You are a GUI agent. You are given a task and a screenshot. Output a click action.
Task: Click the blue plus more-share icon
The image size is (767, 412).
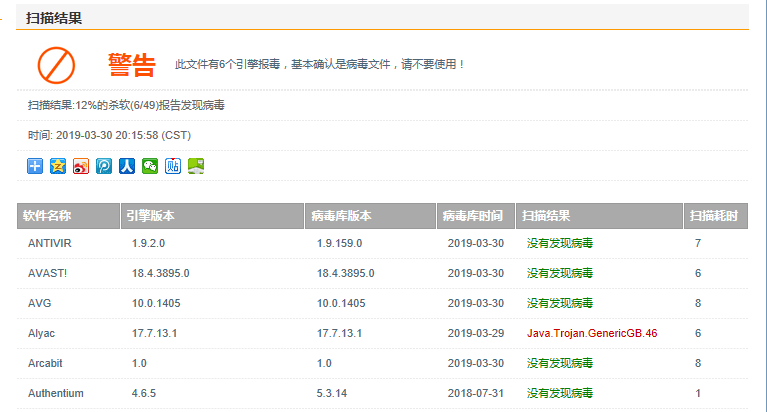pyautogui.click(x=35, y=166)
